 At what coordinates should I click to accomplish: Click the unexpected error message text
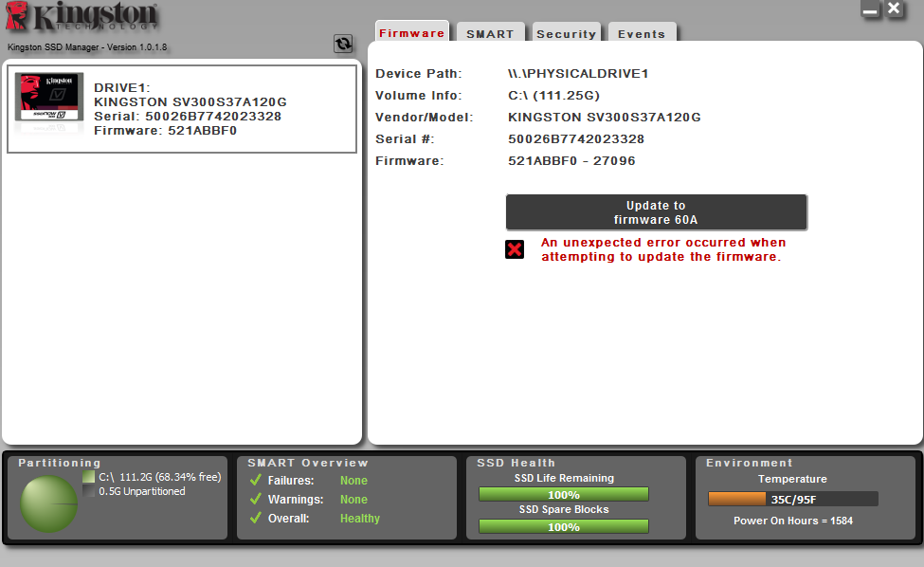click(663, 249)
